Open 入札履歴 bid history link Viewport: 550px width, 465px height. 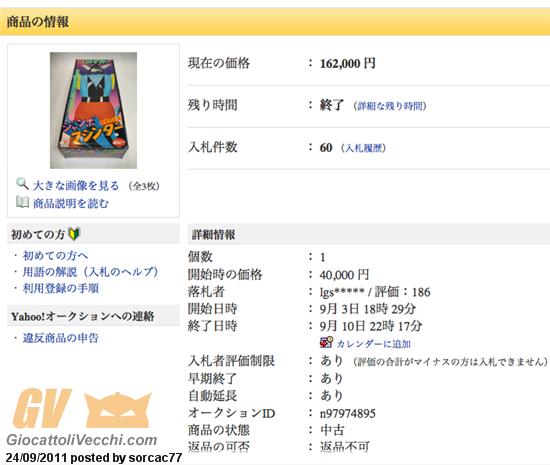(x=363, y=148)
